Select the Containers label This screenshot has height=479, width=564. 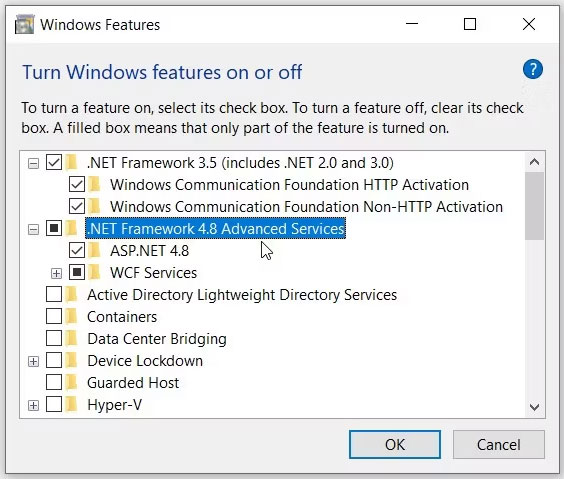[x=122, y=317]
